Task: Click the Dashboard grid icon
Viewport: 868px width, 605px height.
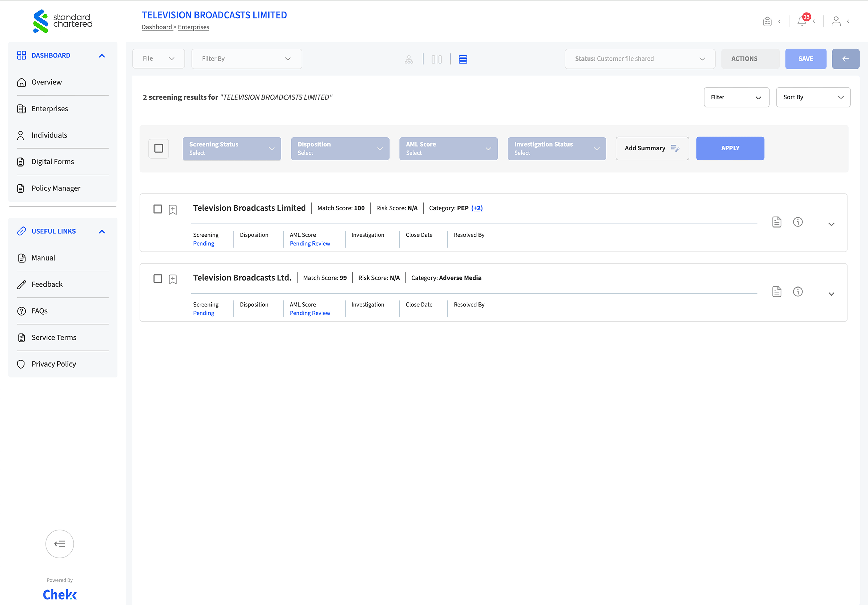Action: coord(22,55)
